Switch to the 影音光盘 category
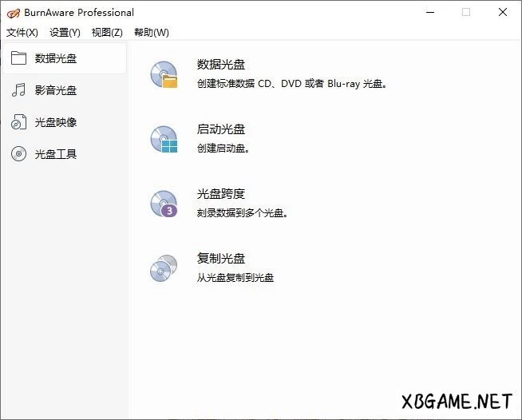Viewport: 522px width, 420px height. (x=56, y=90)
